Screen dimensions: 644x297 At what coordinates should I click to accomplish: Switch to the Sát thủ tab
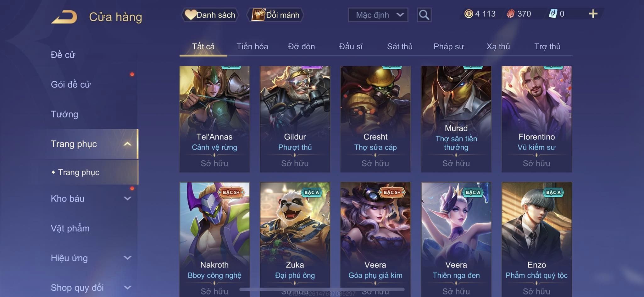point(399,46)
